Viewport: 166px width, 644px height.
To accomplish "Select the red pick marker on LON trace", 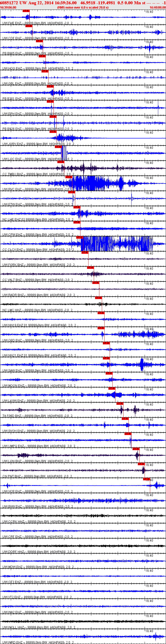I will 136,449.
